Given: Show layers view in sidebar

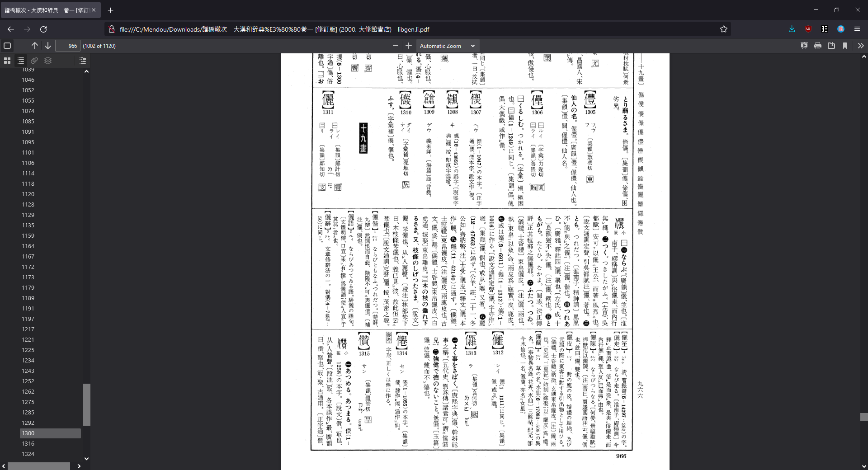Looking at the screenshot, I should tap(48, 61).
